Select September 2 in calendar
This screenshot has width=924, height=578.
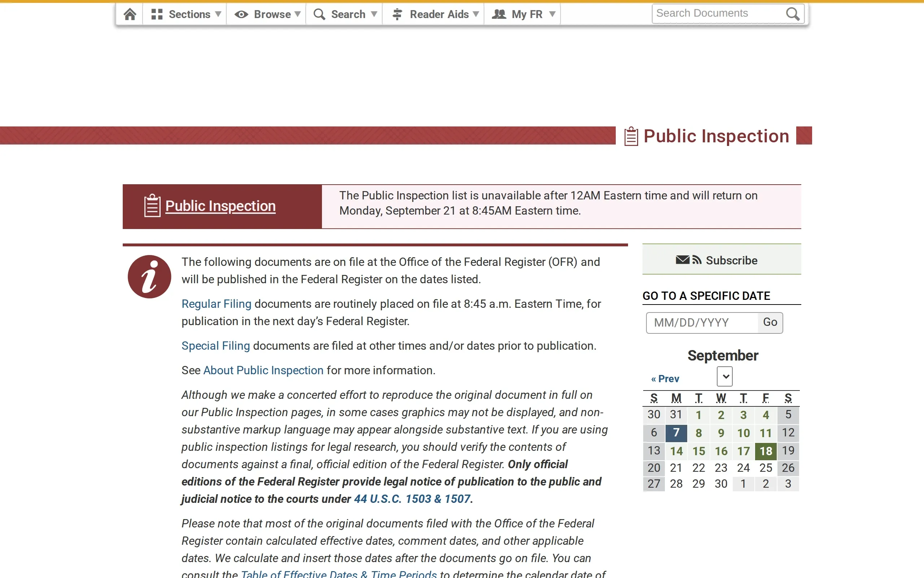[x=721, y=415]
